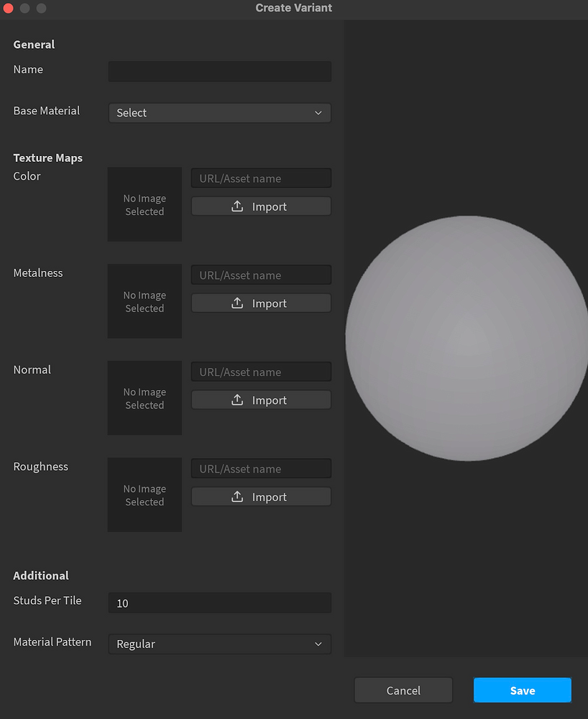Import a Metalness texture map image
This screenshot has width=588, height=719.
[260, 303]
